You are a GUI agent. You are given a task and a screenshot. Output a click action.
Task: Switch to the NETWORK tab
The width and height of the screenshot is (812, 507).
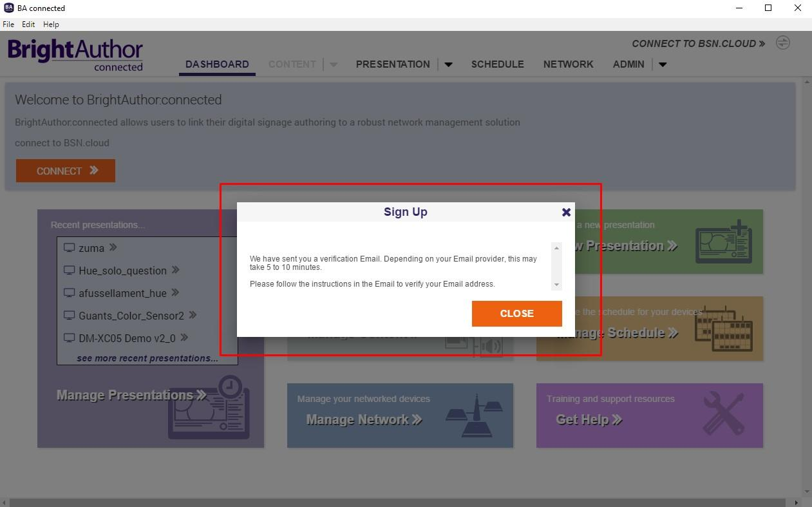coord(569,64)
